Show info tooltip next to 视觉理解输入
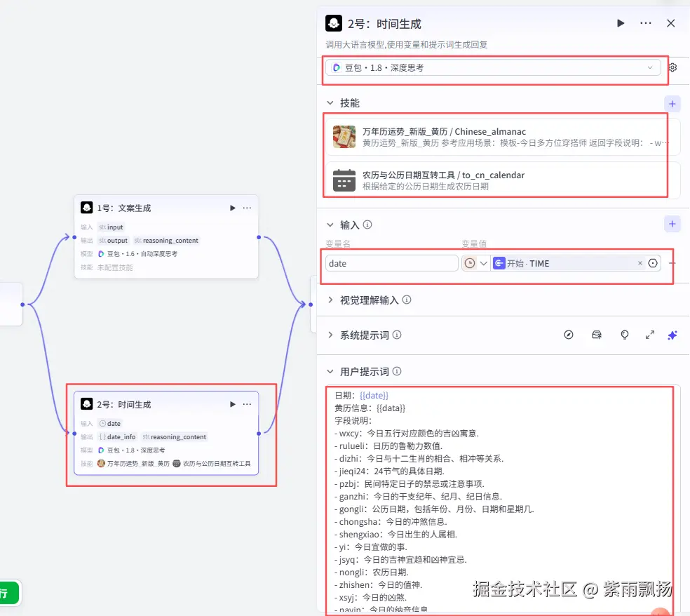 click(x=407, y=300)
